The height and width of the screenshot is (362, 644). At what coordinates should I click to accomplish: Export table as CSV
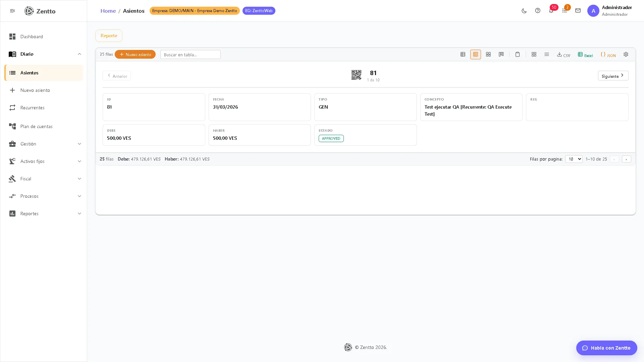click(563, 55)
